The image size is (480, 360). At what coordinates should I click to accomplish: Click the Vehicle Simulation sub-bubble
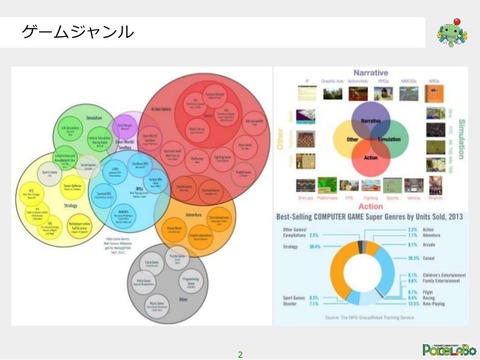(99, 140)
